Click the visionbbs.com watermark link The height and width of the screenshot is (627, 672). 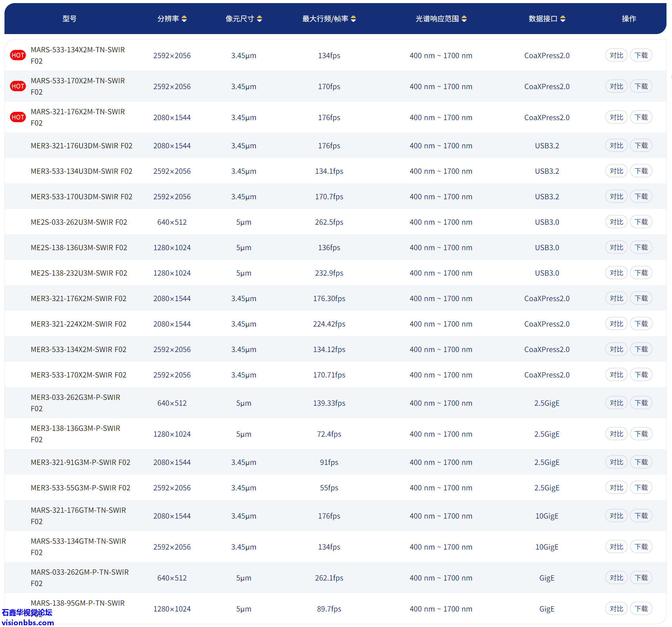[x=28, y=623]
